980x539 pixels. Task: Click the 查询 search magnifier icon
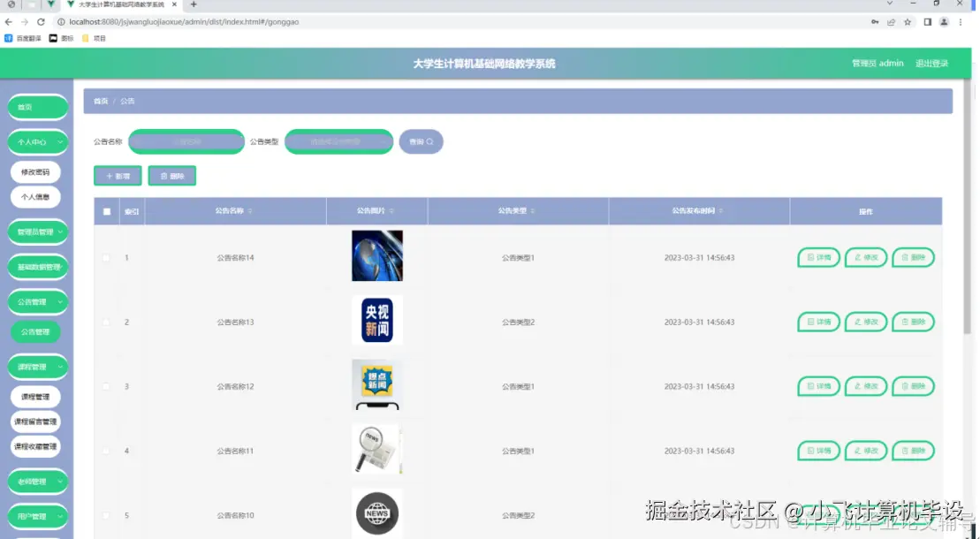click(x=429, y=141)
